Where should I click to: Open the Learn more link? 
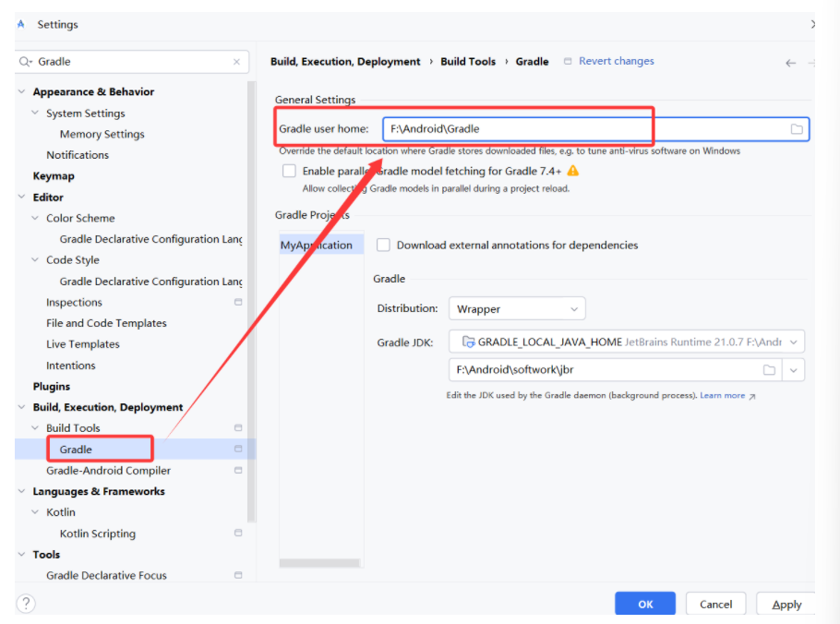pyautogui.click(x=722, y=395)
